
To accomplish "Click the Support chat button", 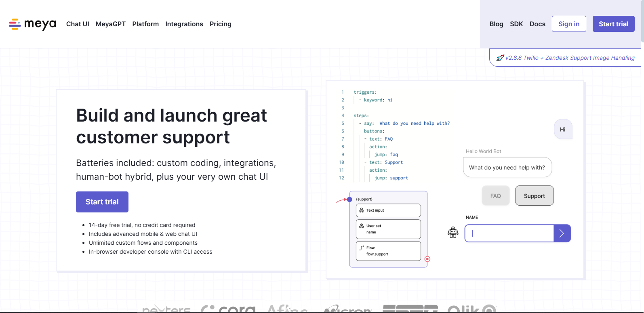I will click(x=535, y=196).
